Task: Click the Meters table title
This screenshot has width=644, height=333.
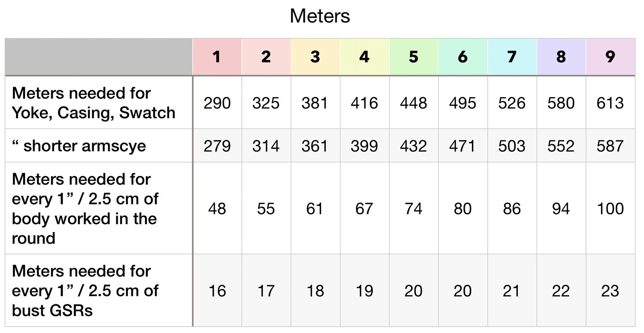Action: (x=320, y=16)
